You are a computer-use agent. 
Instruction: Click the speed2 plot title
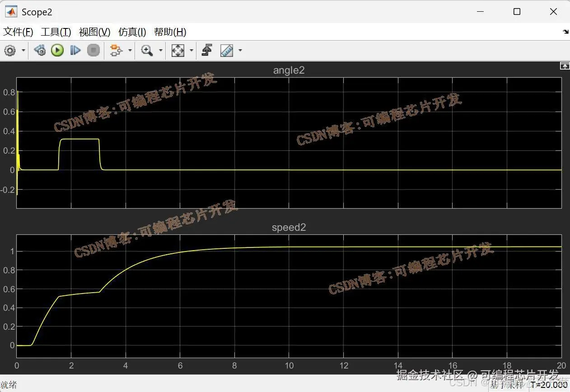click(x=289, y=227)
